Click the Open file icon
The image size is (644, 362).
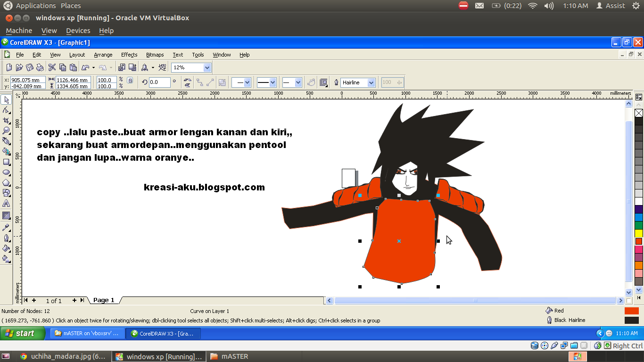point(19,67)
